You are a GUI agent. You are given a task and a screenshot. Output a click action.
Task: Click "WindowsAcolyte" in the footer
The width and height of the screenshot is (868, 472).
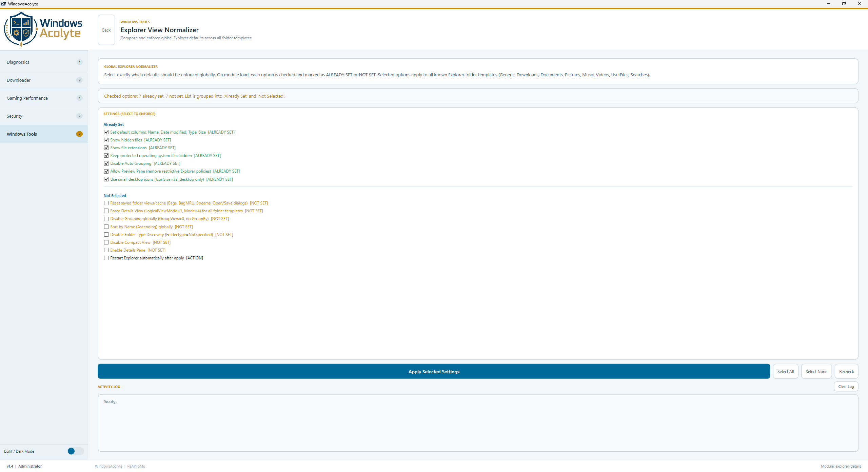[x=108, y=466]
